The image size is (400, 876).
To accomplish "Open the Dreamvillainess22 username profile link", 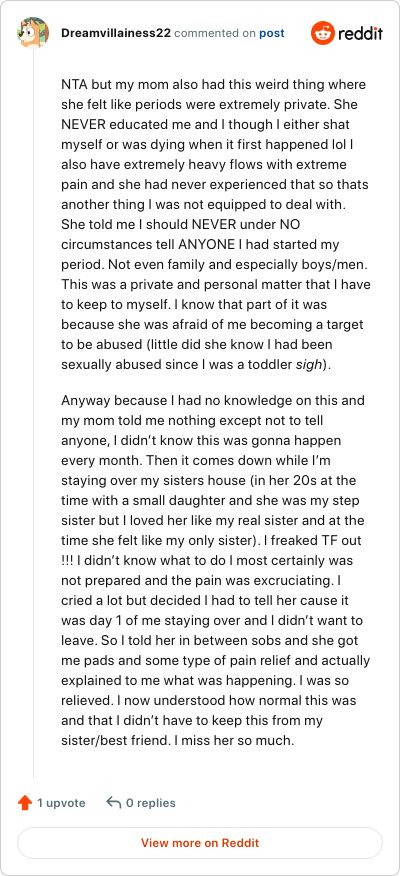I will click(116, 34).
